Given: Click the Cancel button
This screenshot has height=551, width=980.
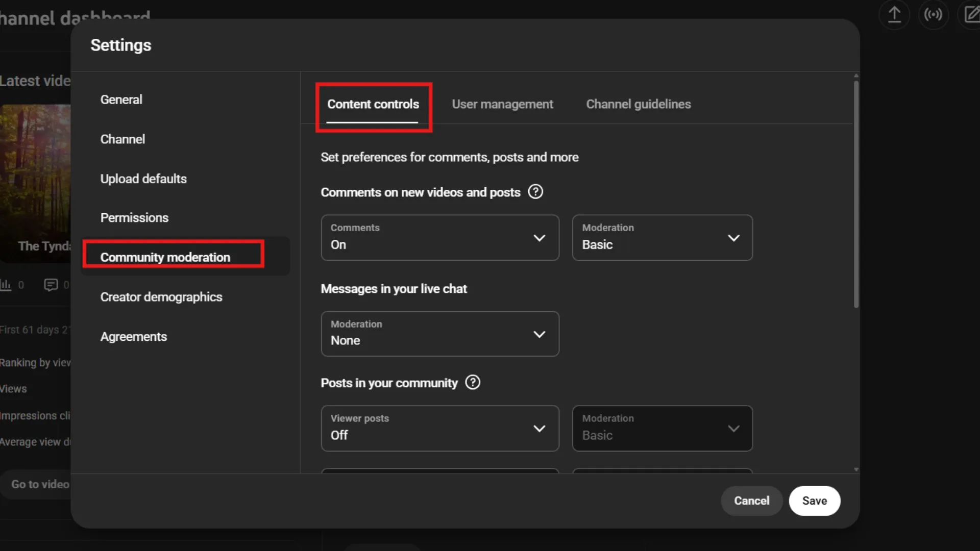Looking at the screenshot, I should 751,500.
